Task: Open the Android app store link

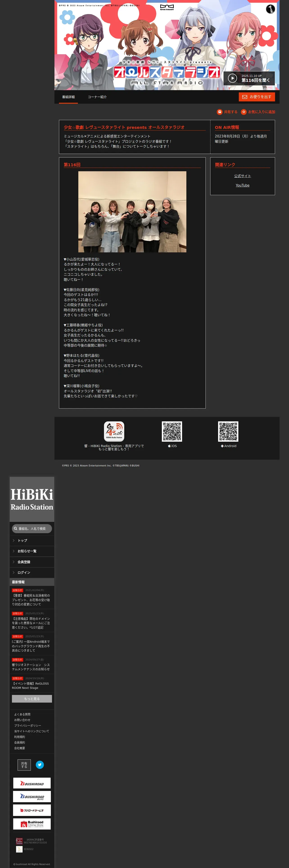Action: click(x=228, y=446)
